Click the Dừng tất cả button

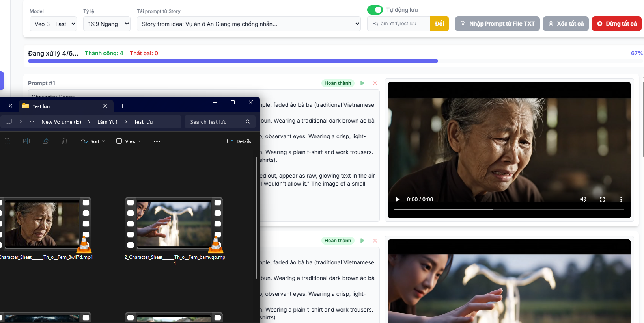pos(617,24)
